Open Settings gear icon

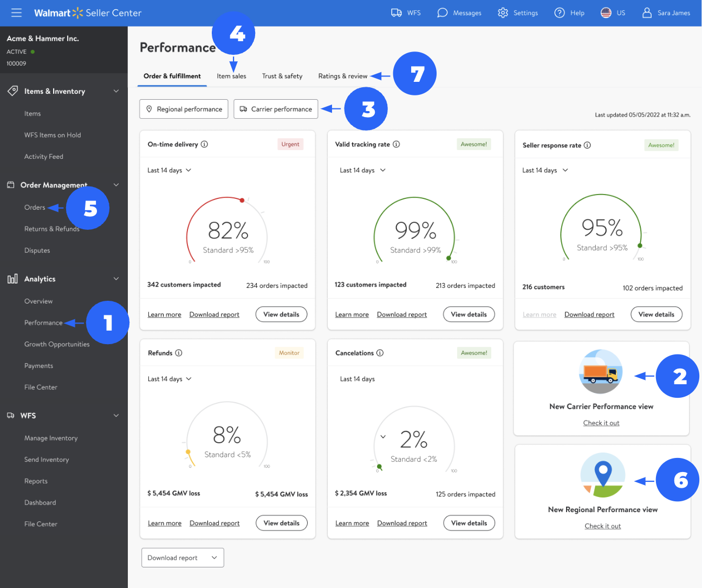[x=503, y=12]
